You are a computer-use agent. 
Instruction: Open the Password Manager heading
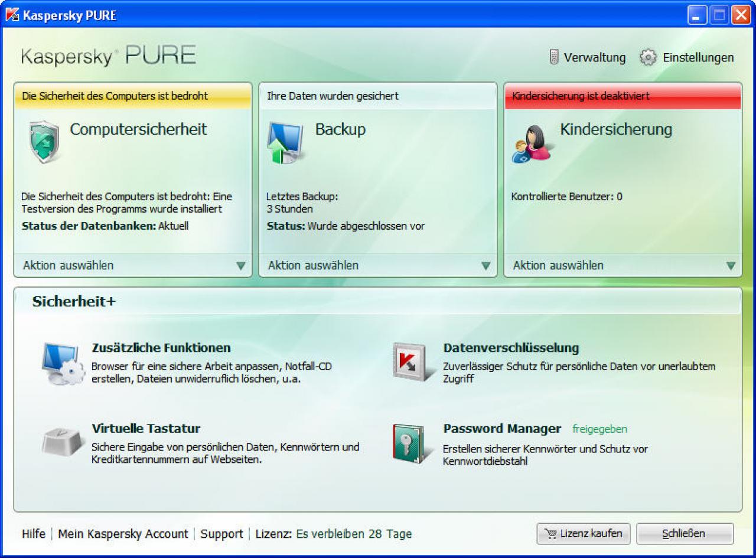502,429
